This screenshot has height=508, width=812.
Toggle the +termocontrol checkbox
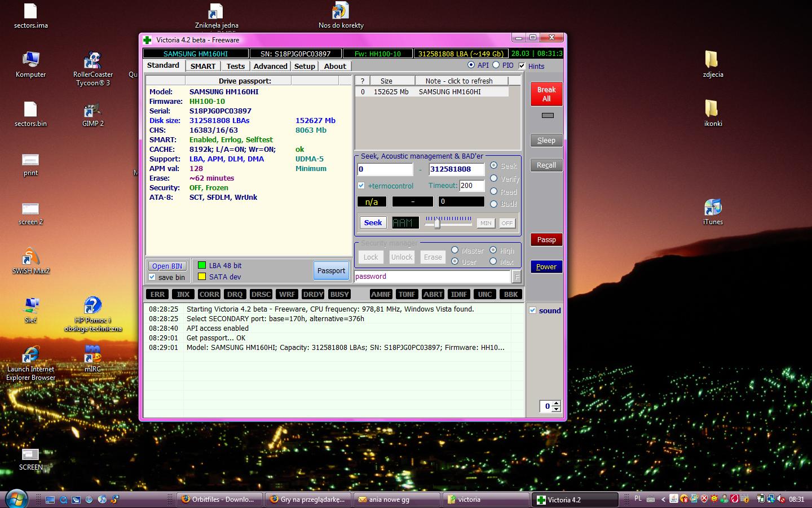click(x=361, y=186)
